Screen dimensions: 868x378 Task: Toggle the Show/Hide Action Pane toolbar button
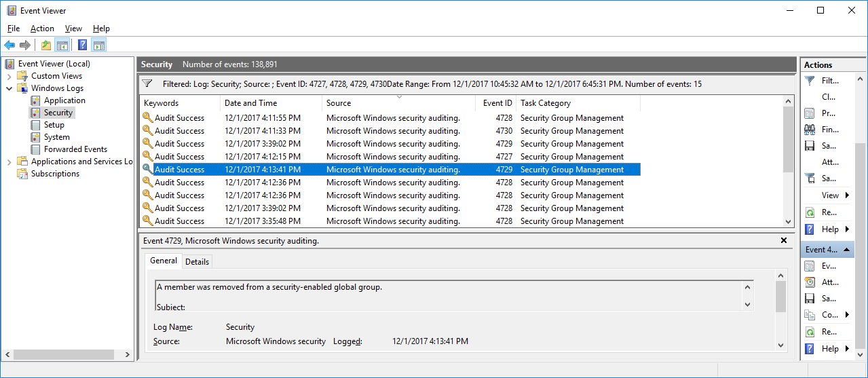(x=99, y=45)
